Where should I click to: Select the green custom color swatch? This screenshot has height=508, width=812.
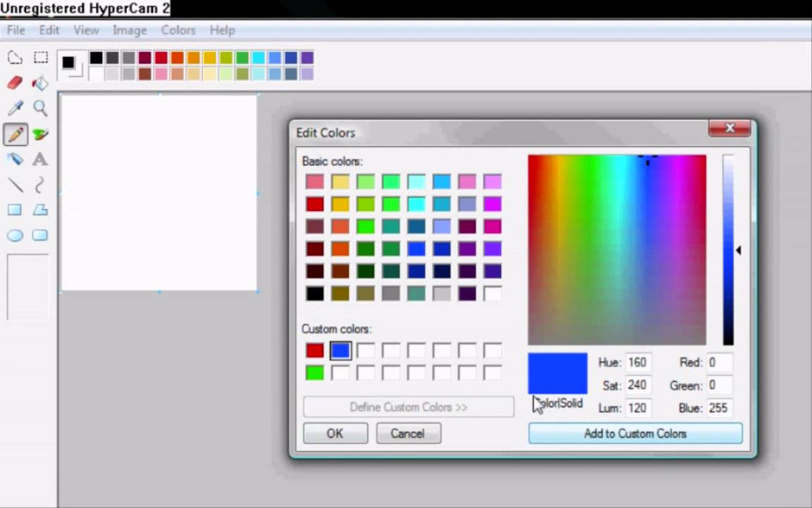tap(314, 373)
